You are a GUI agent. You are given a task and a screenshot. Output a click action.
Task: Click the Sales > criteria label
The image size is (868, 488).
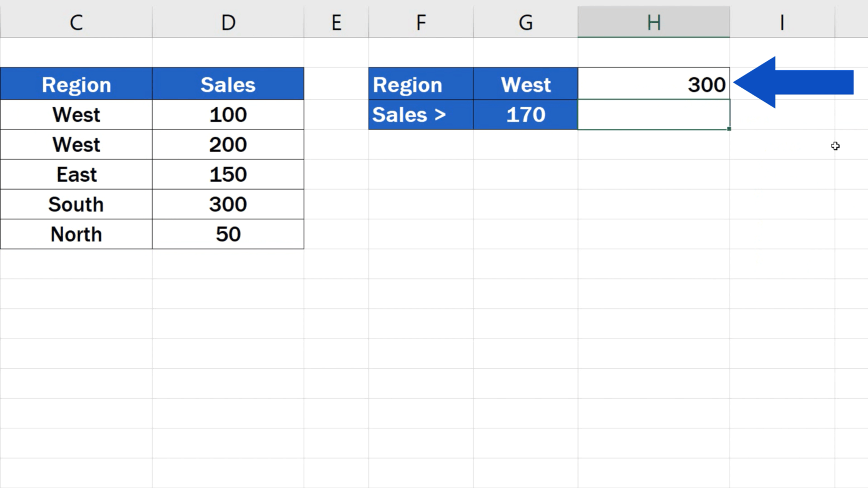point(420,115)
